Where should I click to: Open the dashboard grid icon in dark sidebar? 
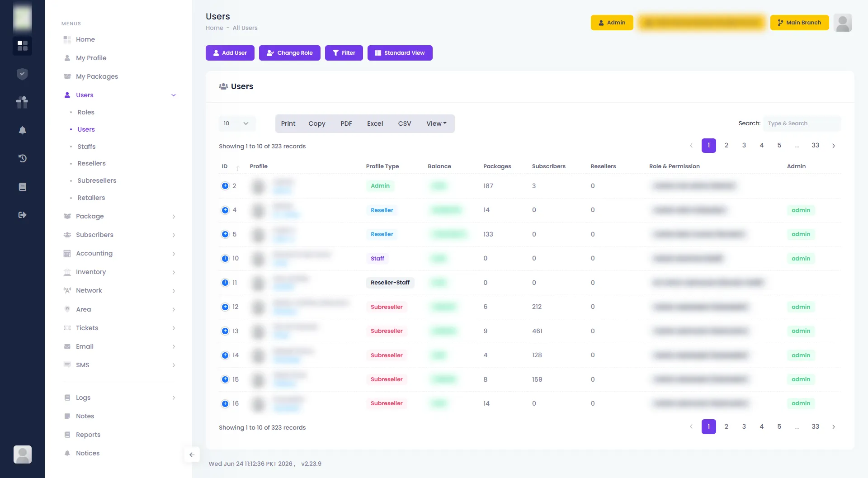pos(22,46)
